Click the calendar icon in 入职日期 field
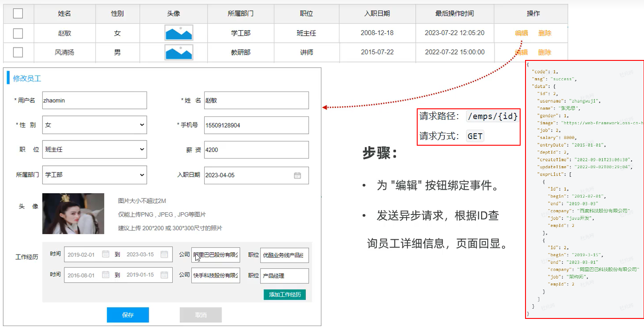 tap(297, 175)
